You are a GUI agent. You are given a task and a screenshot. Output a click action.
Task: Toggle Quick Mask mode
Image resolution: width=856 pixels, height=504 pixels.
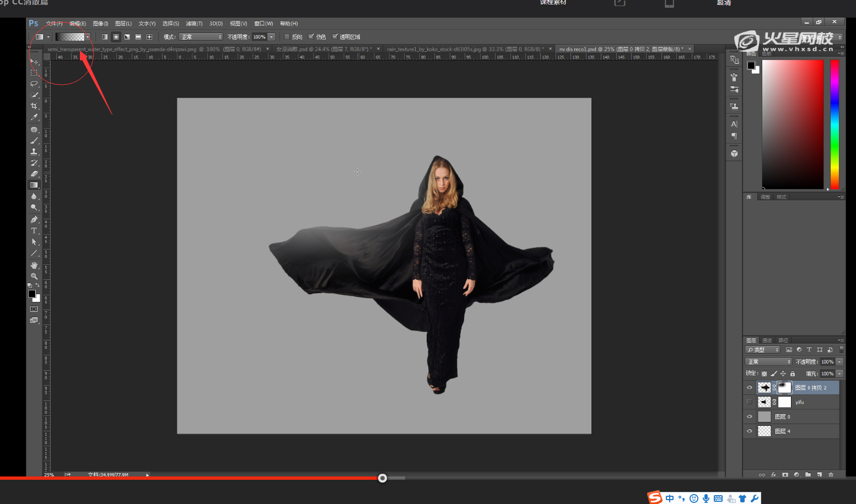34,309
